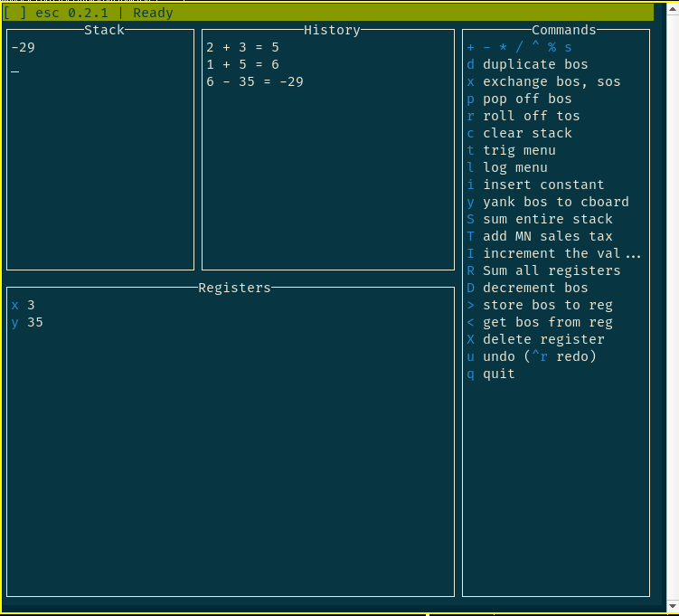This screenshot has height=616, width=679.
Task: Click the scrollbar up arrow
Action: point(673,9)
